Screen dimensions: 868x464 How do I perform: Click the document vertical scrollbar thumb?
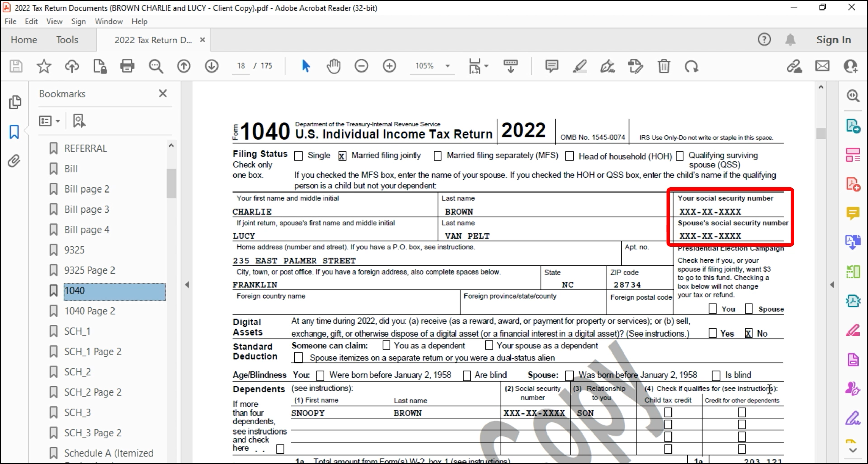pyautogui.click(x=821, y=133)
